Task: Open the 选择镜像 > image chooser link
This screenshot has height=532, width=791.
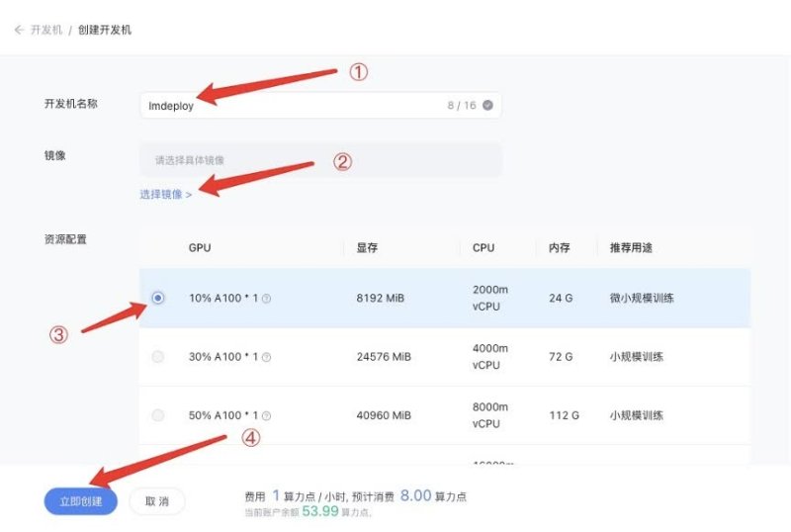Action: click(x=165, y=195)
